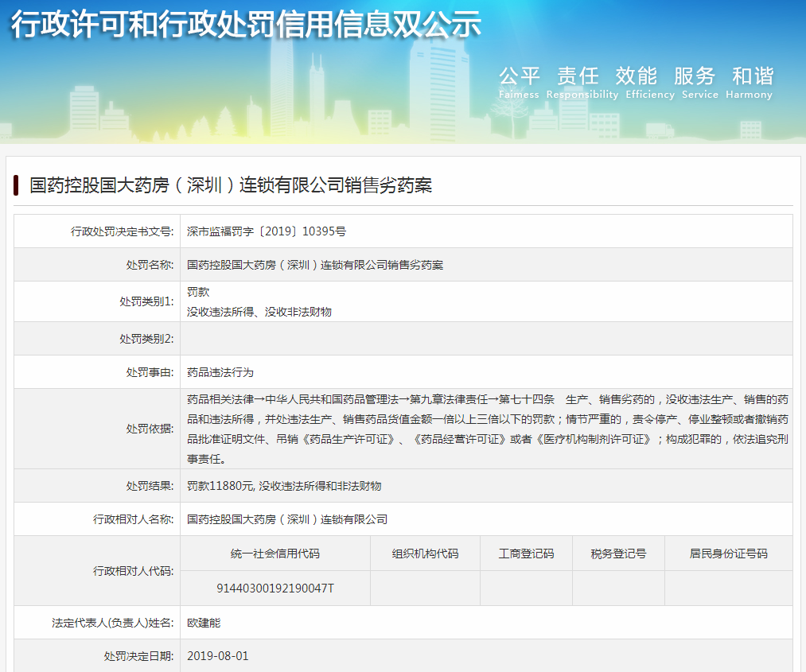Viewport: 806px width, 672px height.
Task: Click the banner slogan 公平 Fairness
Action: point(520,83)
